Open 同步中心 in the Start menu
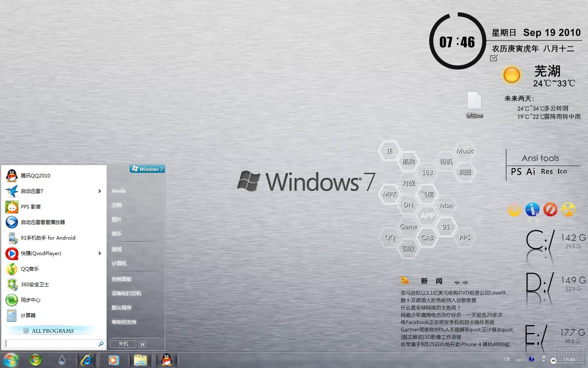This screenshot has height=368, width=588. click(53, 300)
